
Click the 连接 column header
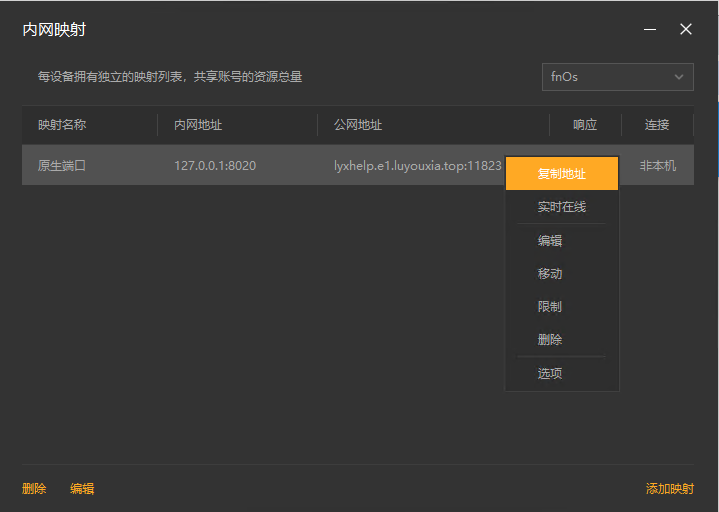point(657,125)
